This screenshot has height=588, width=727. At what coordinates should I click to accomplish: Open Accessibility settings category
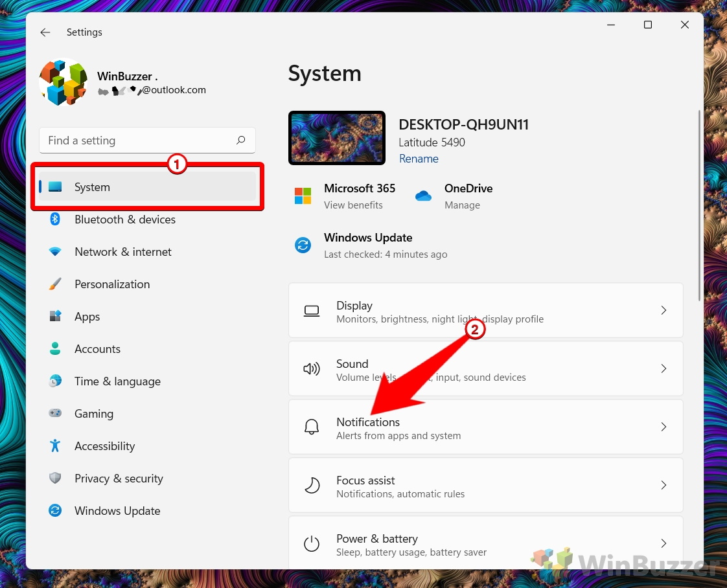coord(148,446)
